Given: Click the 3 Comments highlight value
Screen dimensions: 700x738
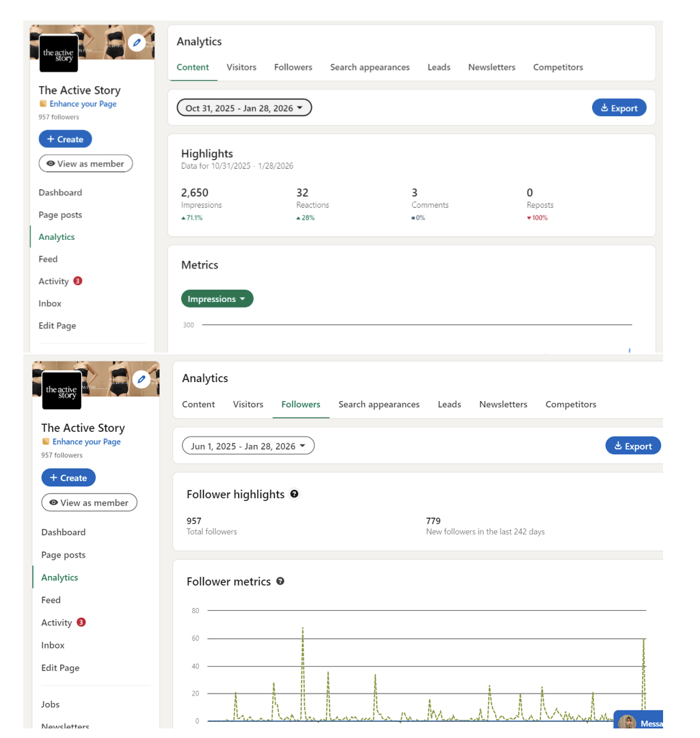Looking at the screenshot, I should pos(414,193).
